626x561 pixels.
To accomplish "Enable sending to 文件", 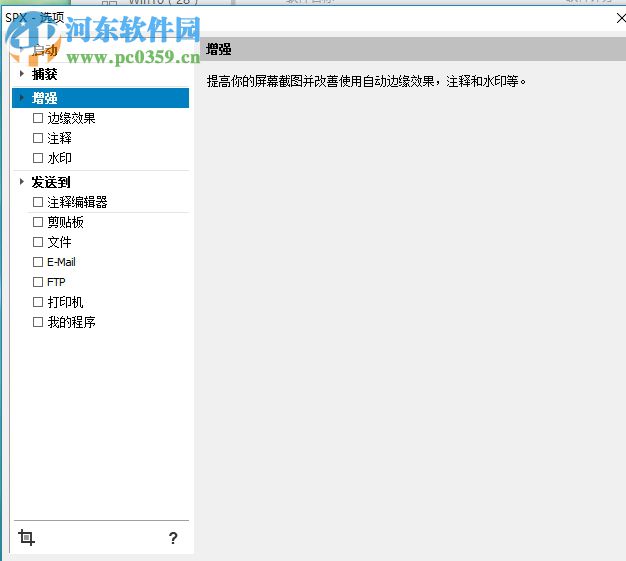I will coord(38,242).
